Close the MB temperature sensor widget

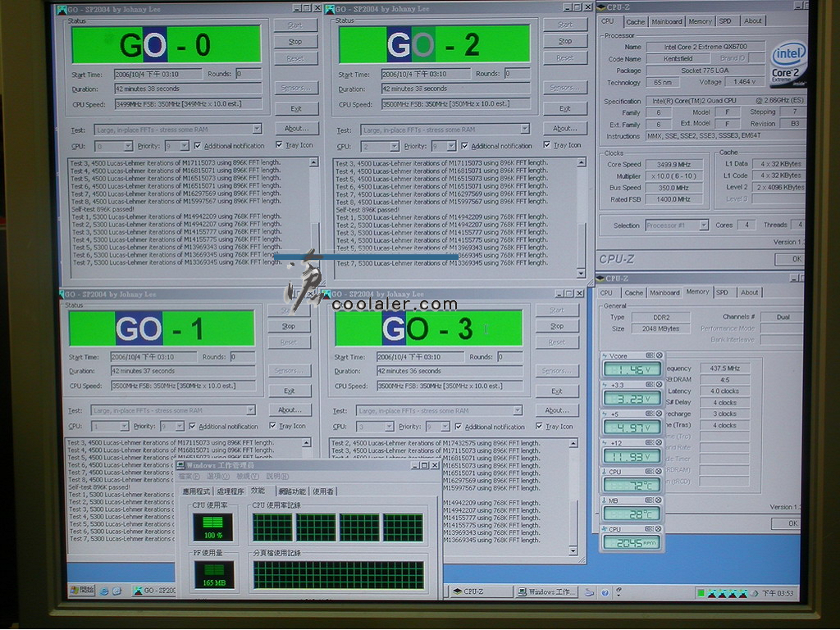(x=659, y=500)
